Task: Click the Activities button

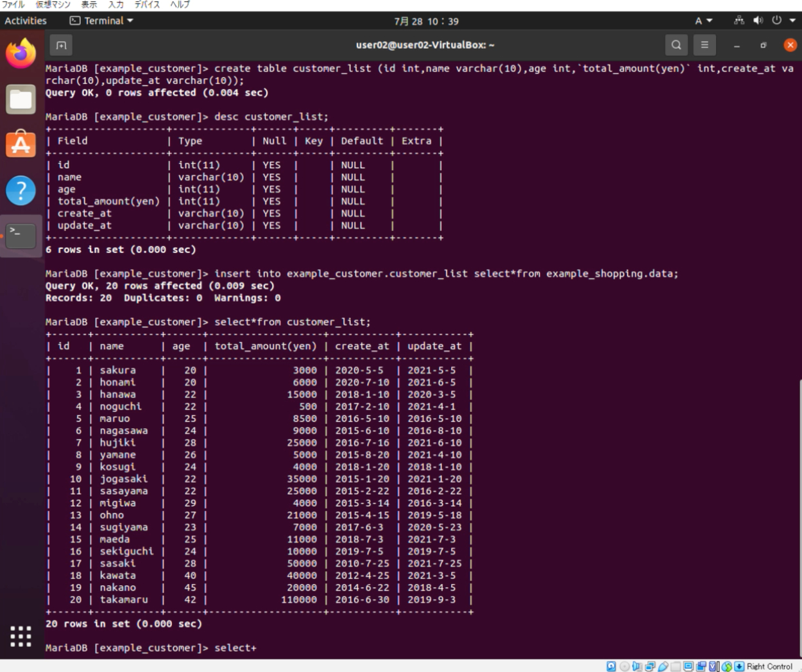Action: [x=26, y=21]
